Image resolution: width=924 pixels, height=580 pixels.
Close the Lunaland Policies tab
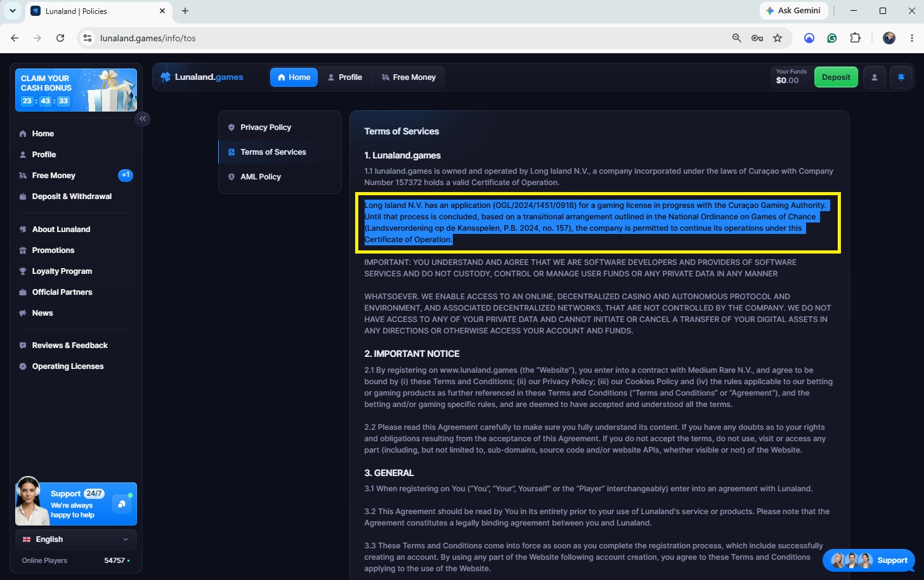coord(162,11)
